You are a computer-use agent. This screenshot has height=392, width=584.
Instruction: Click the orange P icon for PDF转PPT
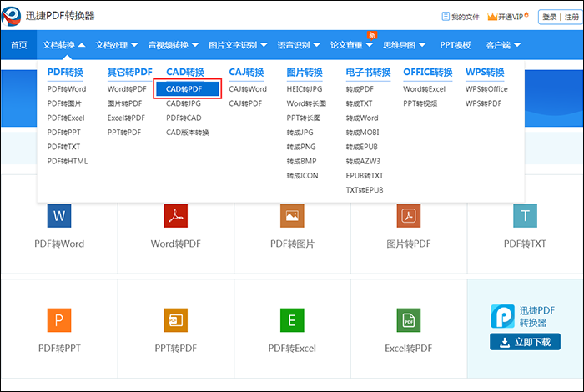tap(59, 320)
